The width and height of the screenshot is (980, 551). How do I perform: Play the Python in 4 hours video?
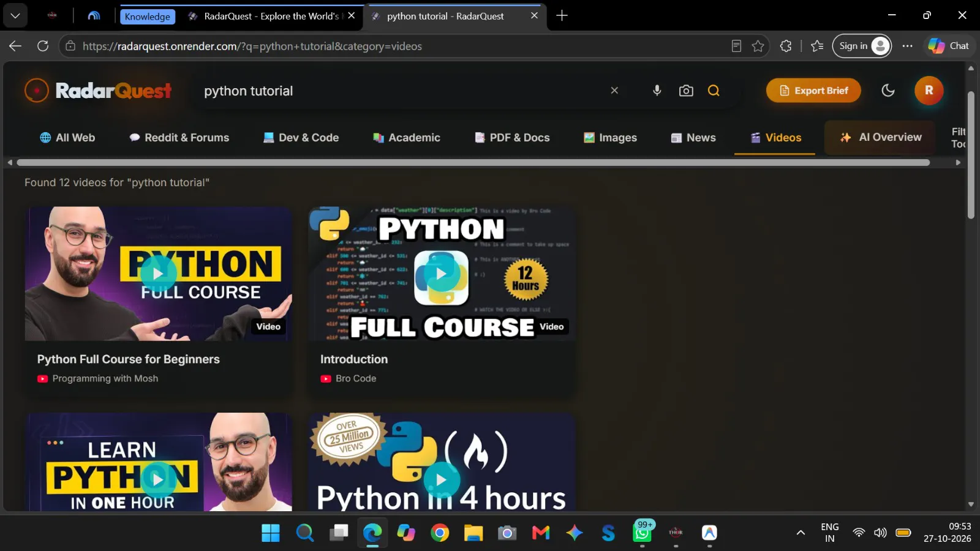(441, 479)
